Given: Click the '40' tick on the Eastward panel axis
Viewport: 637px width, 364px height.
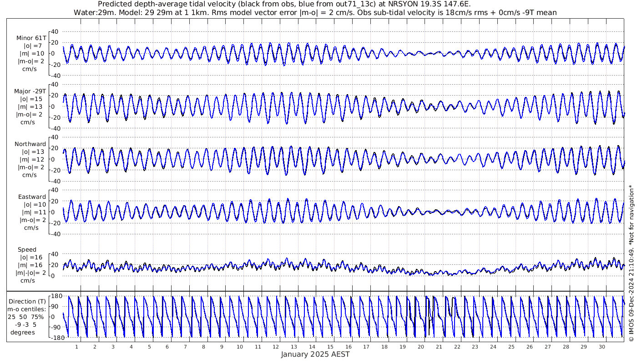Looking at the screenshot, I should pos(55,190).
